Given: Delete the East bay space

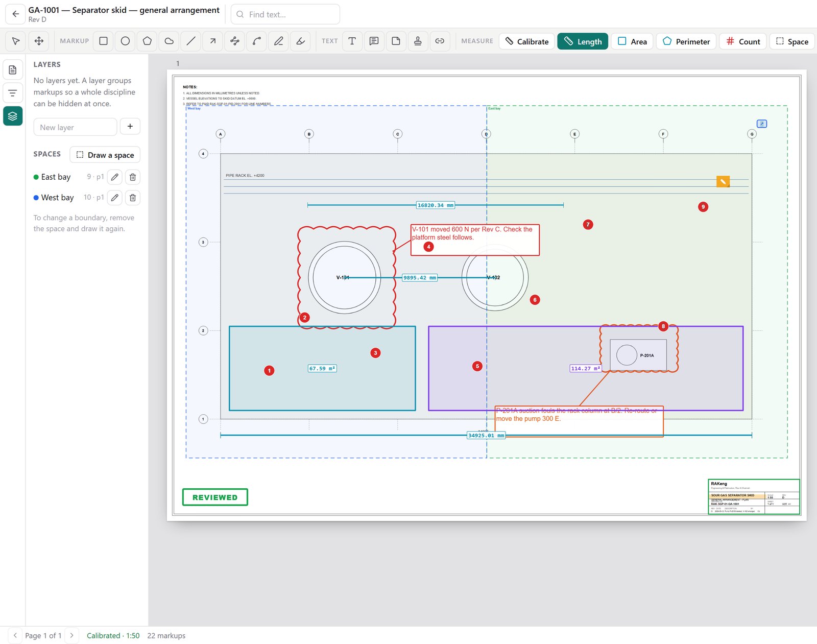Looking at the screenshot, I should 133,177.
